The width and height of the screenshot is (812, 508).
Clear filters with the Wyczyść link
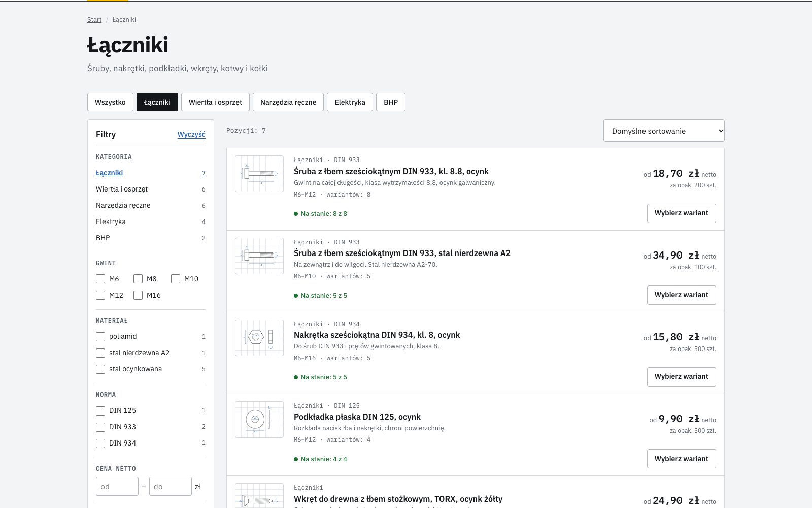click(191, 134)
